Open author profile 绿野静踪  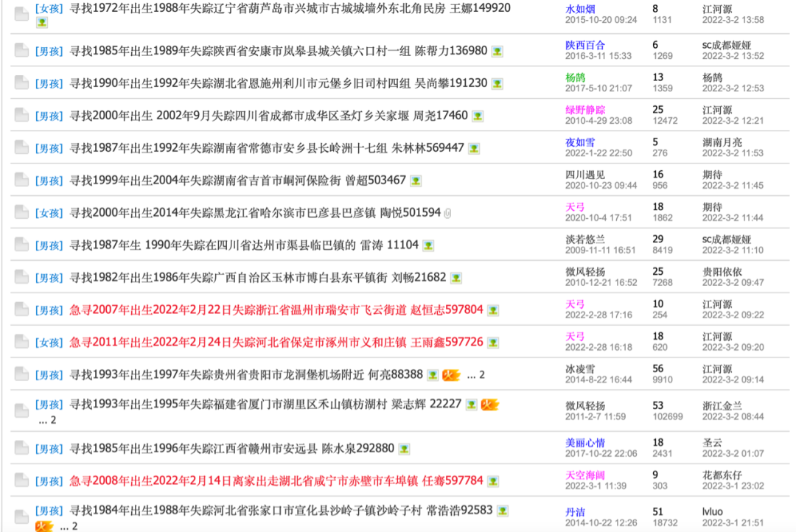click(585, 110)
